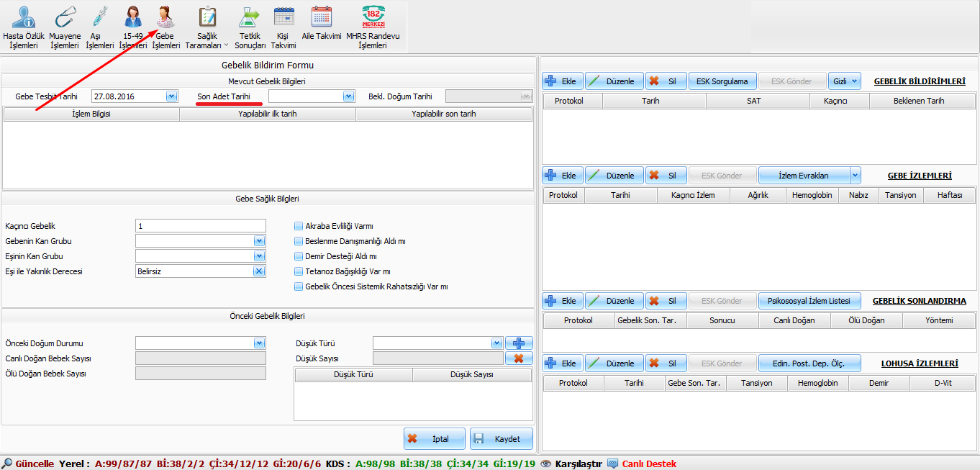Click the Kaçıncı Gebelik input field
This screenshot has width=980, height=470.
[200, 226]
